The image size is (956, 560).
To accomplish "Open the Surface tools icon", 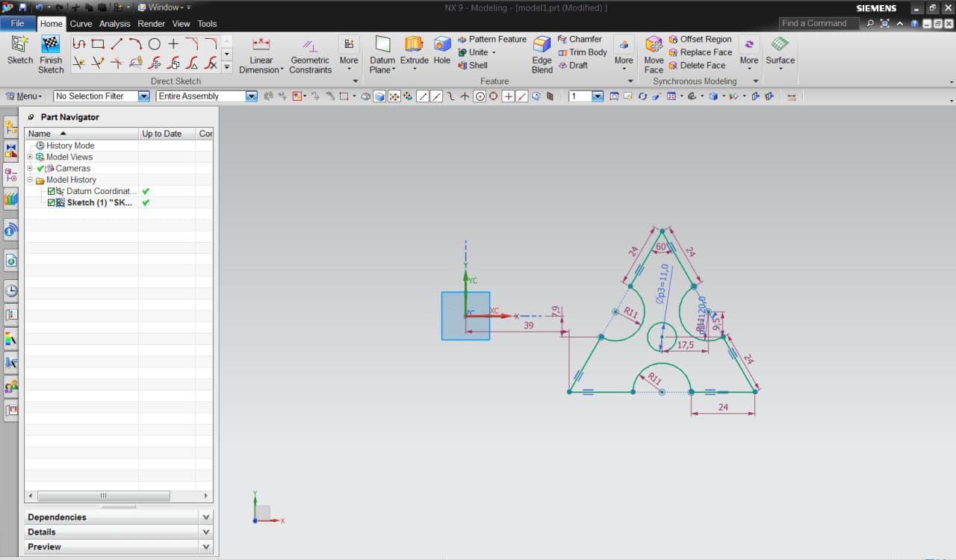I will [x=780, y=44].
